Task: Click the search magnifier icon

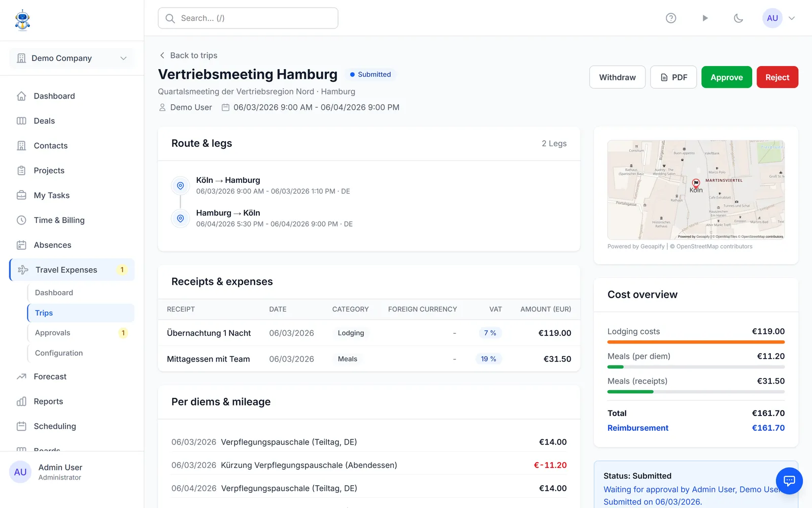Action: (171, 18)
